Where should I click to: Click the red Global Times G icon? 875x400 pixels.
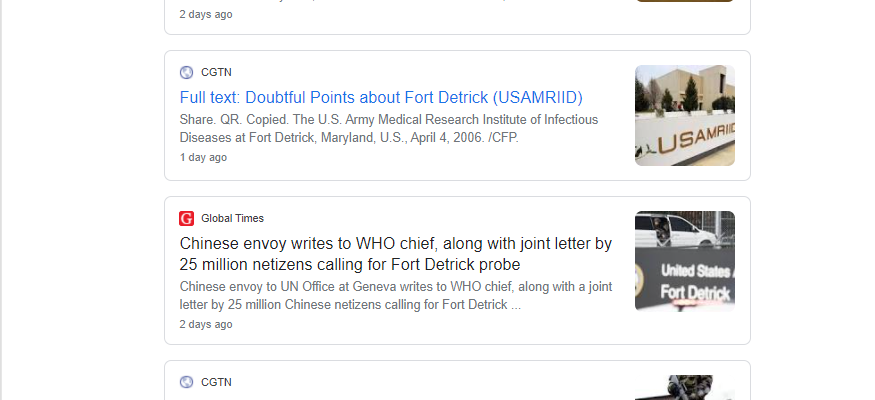[186, 219]
